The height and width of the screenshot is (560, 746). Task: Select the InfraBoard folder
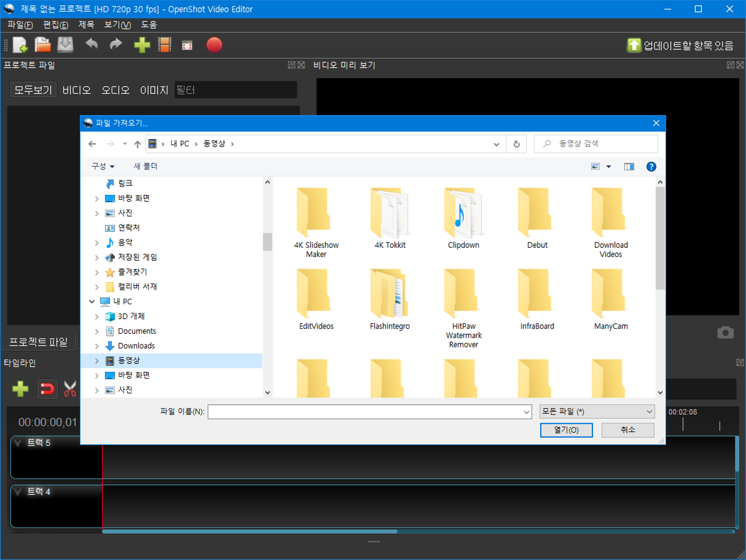click(x=537, y=299)
